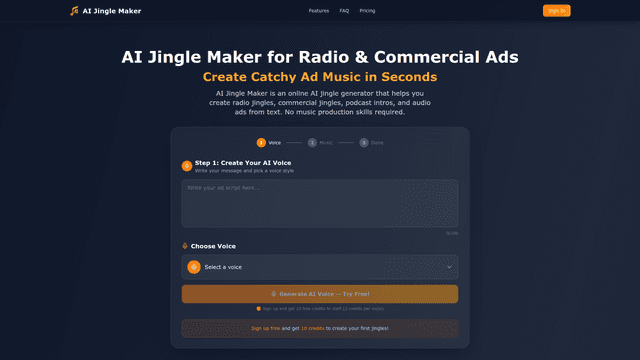Click the Sign In button
Image resolution: width=640 pixels, height=360 pixels.
click(x=556, y=11)
